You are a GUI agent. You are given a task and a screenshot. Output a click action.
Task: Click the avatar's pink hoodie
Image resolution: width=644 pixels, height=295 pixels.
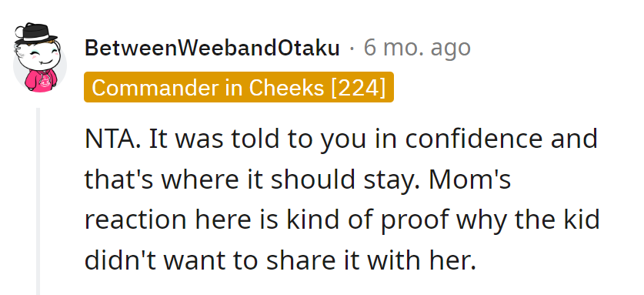41,80
